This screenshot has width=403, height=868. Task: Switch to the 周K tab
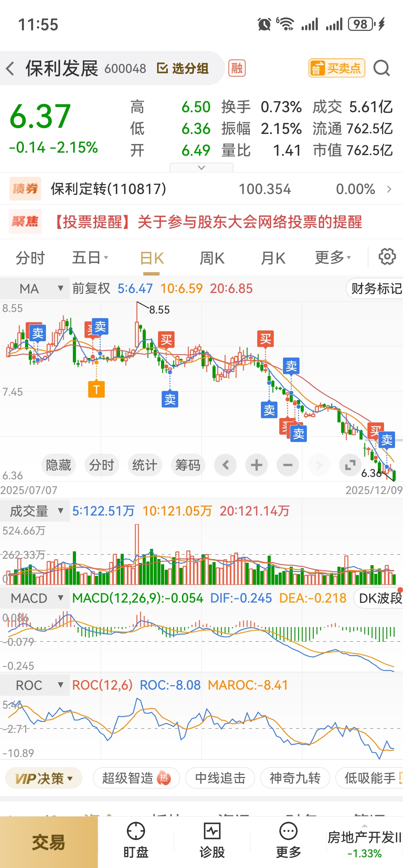(x=212, y=258)
